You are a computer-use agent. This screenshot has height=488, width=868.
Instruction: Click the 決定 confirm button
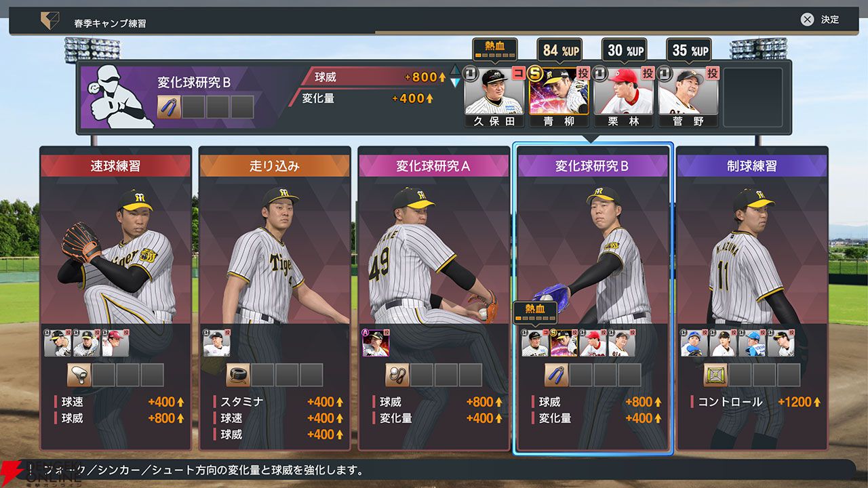pos(820,20)
